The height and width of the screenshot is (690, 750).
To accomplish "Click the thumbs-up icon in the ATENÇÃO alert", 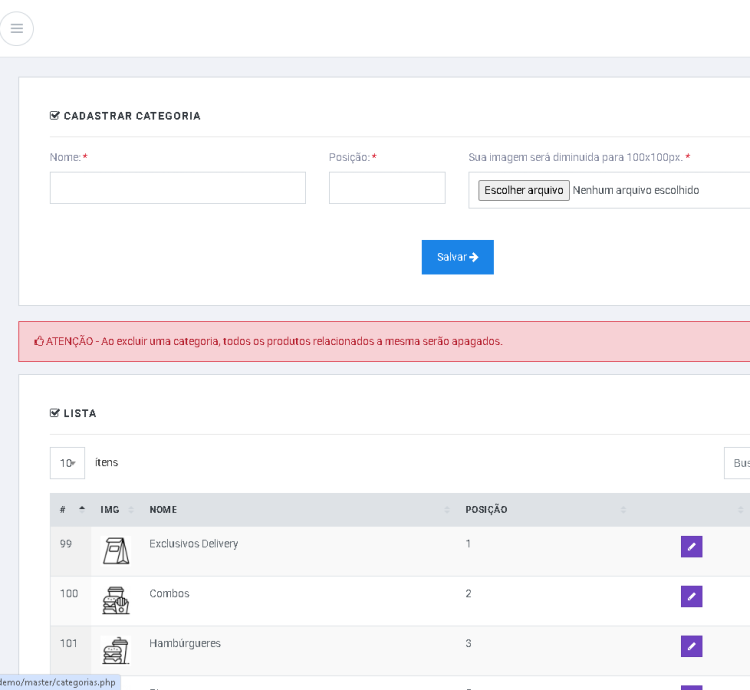I will (39, 341).
